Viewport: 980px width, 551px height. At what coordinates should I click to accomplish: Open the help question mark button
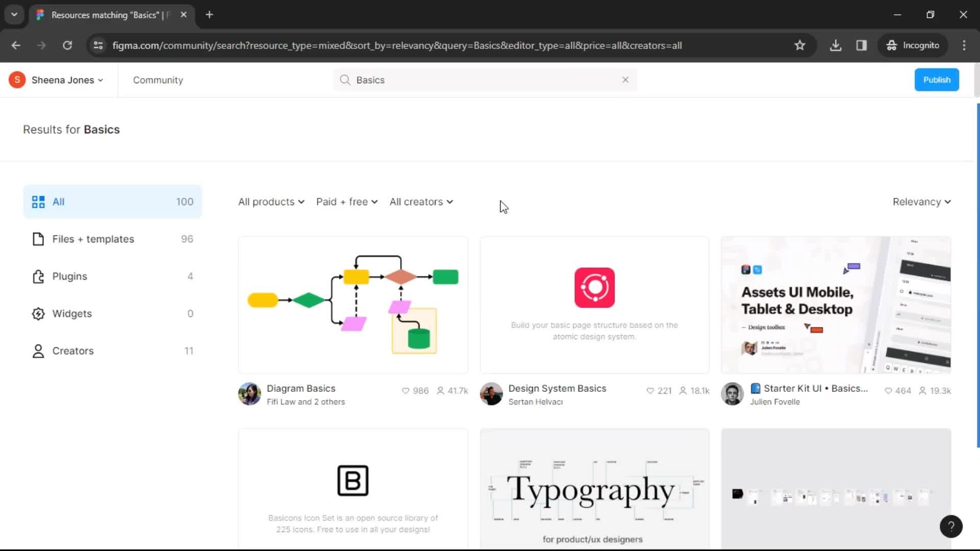click(951, 526)
